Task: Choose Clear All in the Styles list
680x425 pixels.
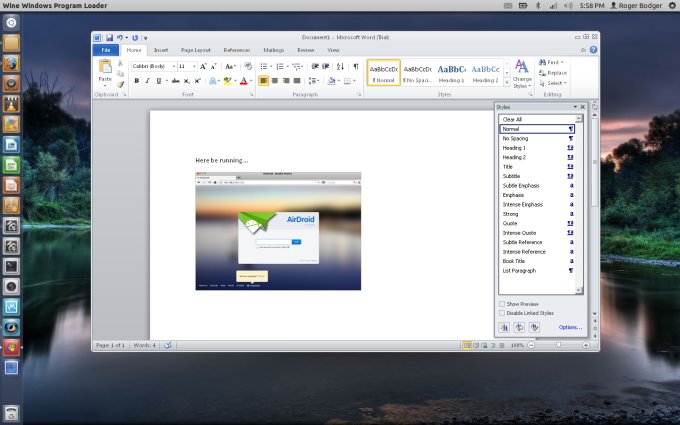Action: tap(513, 119)
